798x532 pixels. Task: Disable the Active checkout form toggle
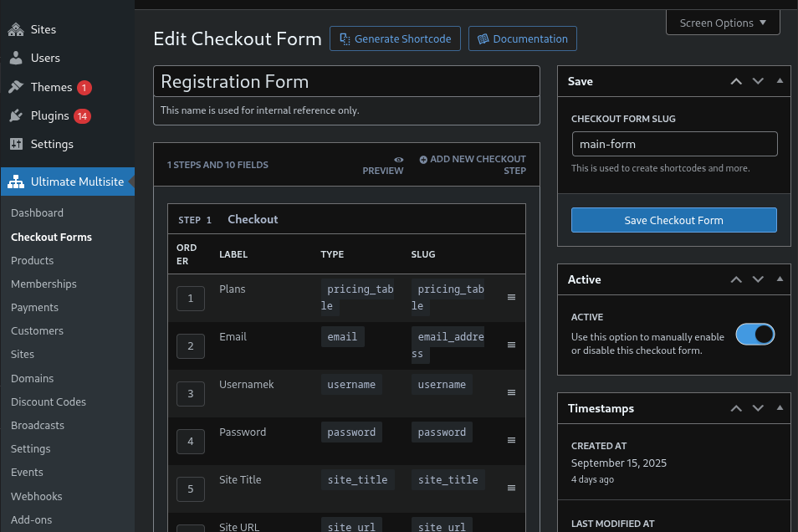pyautogui.click(x=755, y=334)
